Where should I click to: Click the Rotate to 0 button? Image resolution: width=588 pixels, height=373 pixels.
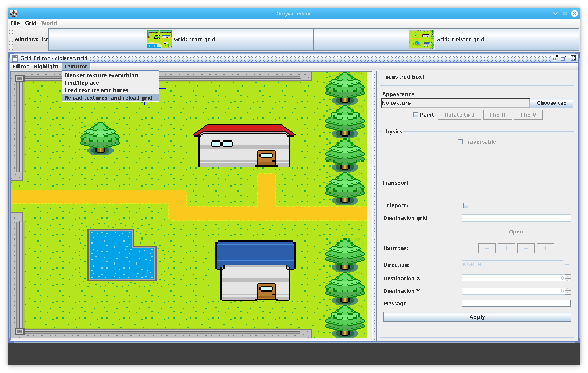[x=459, y=115]
